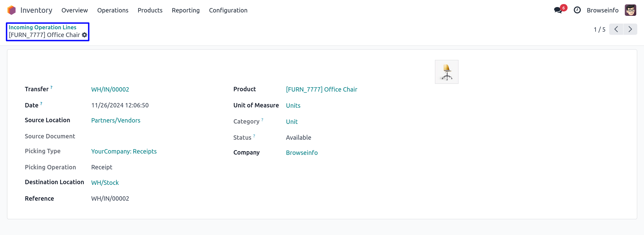Screen dimensions: 644x235
Task: Click the user avatar picture
Action: tap(630, 10)
